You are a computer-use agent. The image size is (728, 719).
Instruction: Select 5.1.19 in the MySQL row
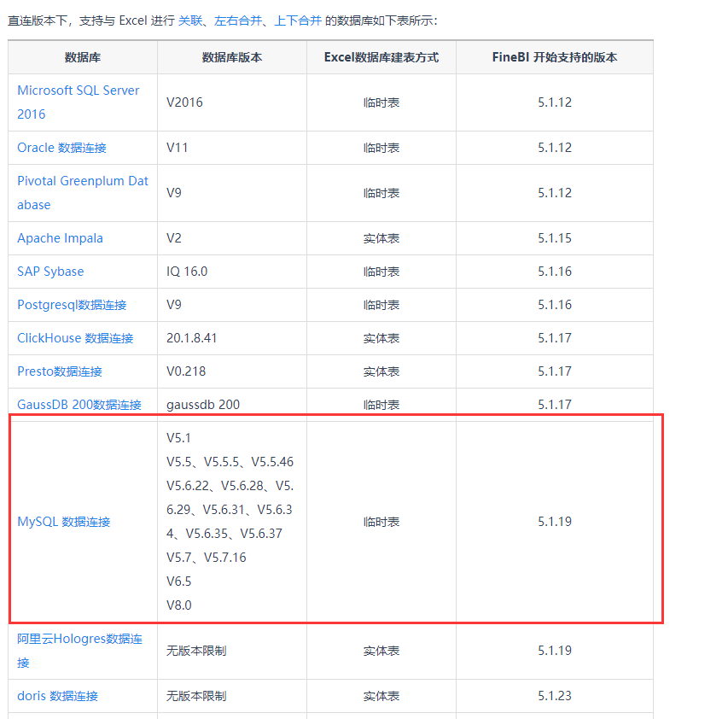[555, 522]
